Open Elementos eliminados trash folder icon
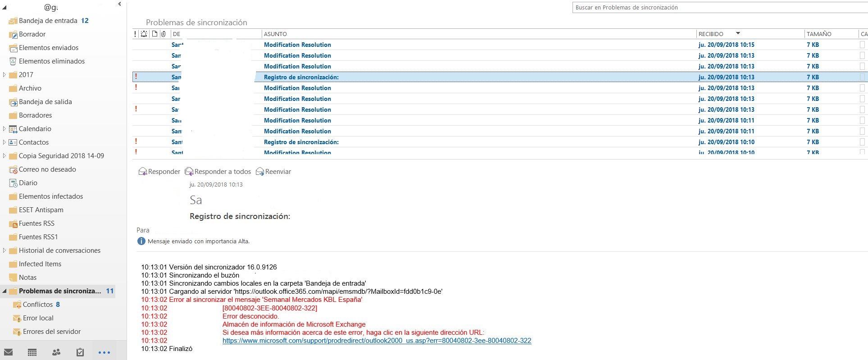This screenshot has width=868, height=360. (13, 61)
